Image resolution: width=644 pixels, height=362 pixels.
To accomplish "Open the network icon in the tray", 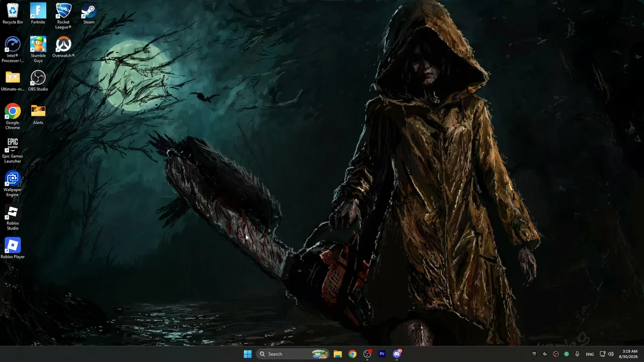I will tap(602, 354).
